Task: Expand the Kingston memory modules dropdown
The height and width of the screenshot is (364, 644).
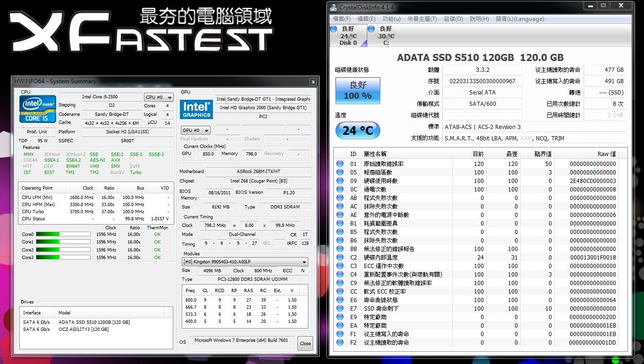Action: coord(246,262)
